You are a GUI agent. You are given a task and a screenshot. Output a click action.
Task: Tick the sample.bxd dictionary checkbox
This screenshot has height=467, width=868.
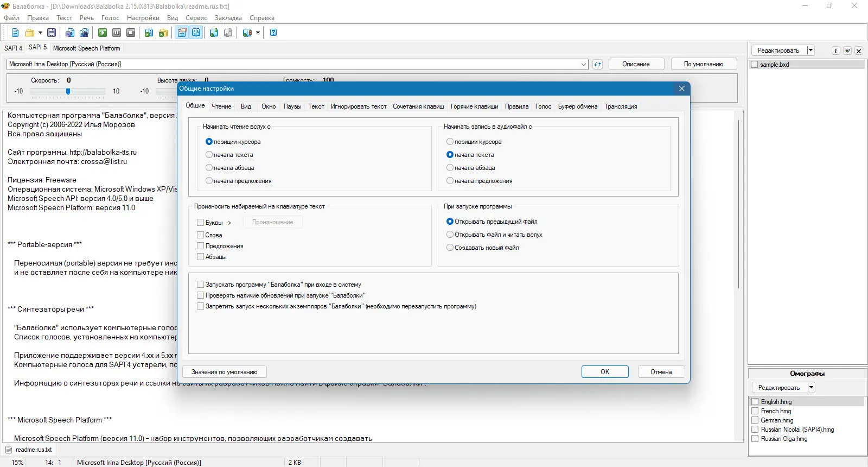click(754, 65)
